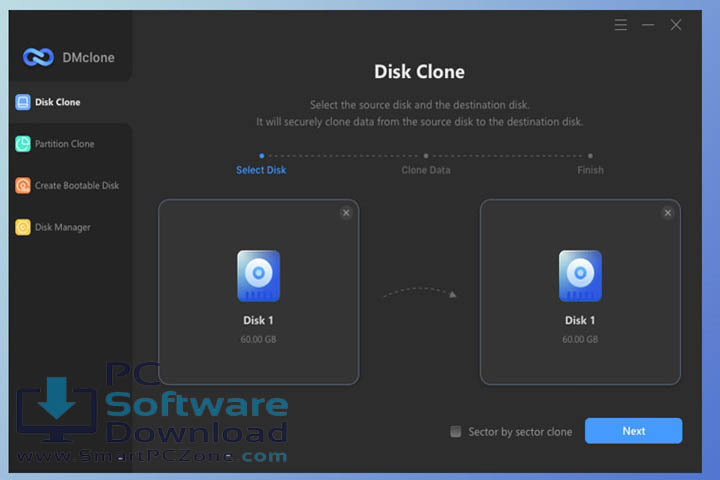720x480 pixels.
Task: Click the Clone Data progress dot
Action: click(426, 156)
